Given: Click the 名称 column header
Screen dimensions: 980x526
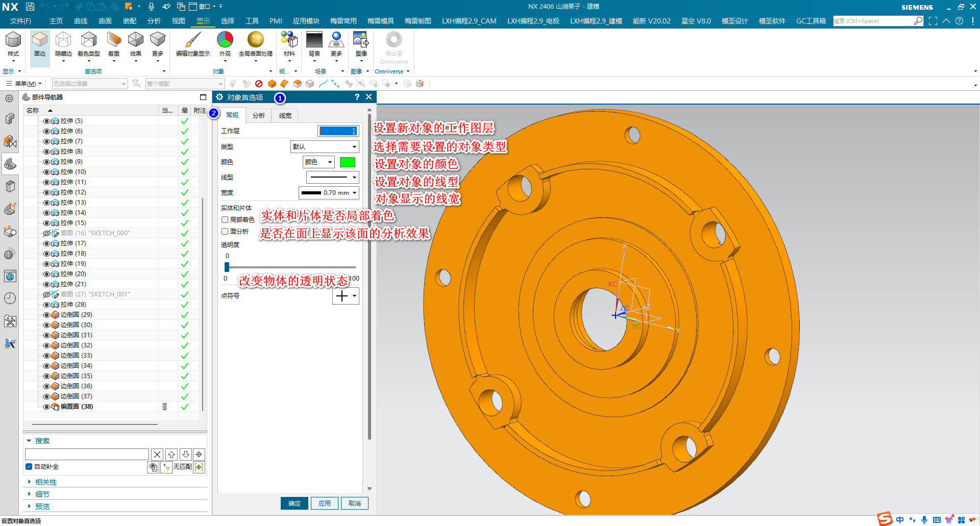Looking at the screenshot, I should coord(33,111).
